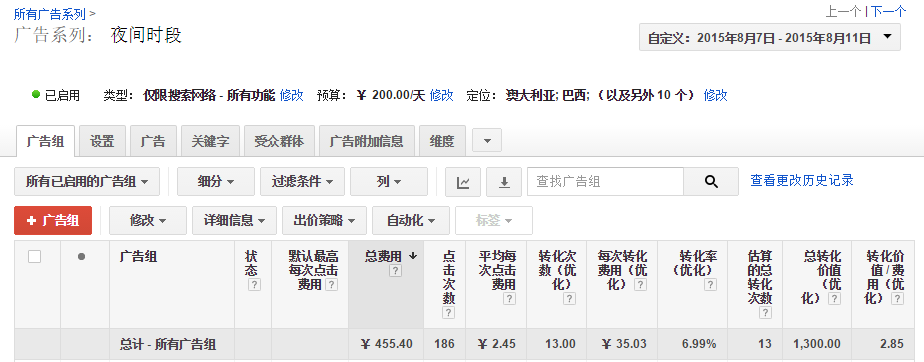924x362 pixels.
Task: Open the 细分 dropdown
Action: click(216, 182)
